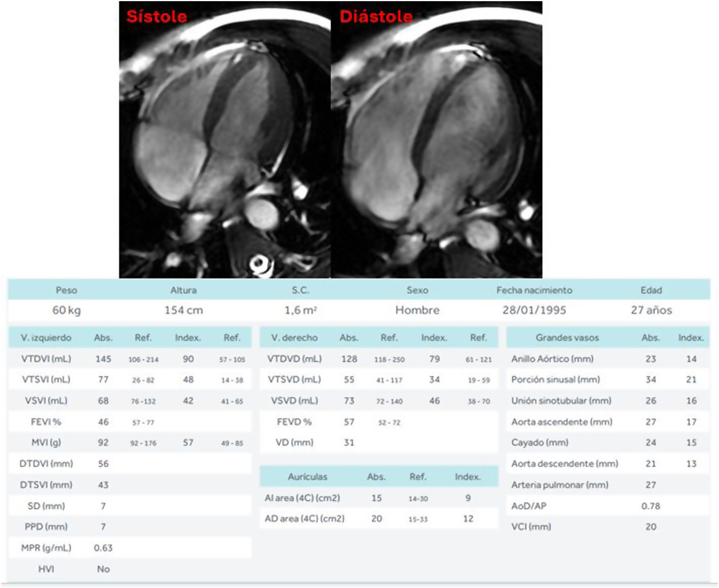
Task: Click the V. derecho table header
Action: click(294, 338)
